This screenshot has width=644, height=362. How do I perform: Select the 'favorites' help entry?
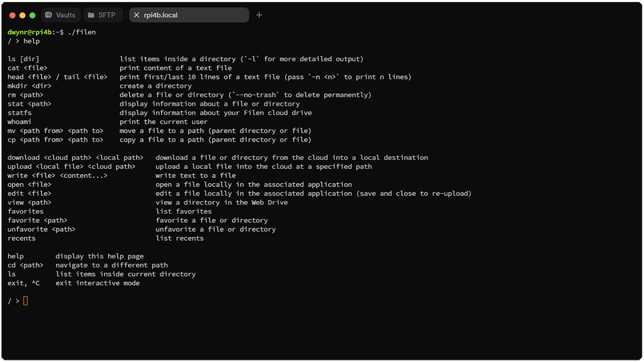coord(25,211)
